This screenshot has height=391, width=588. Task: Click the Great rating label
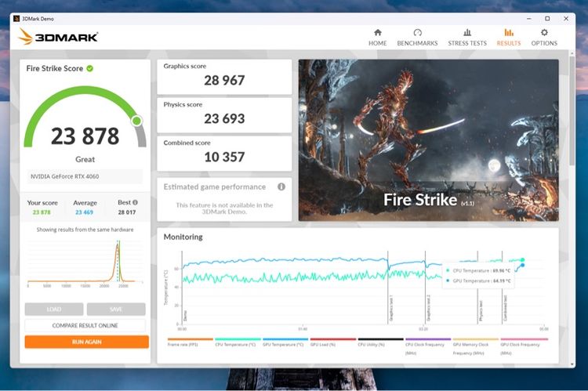point(85,159)
